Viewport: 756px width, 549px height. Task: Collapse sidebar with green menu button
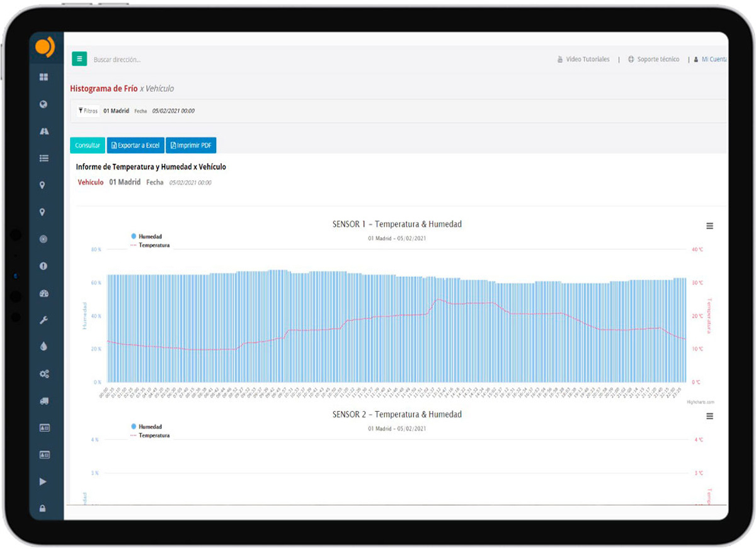pos(79,59)
